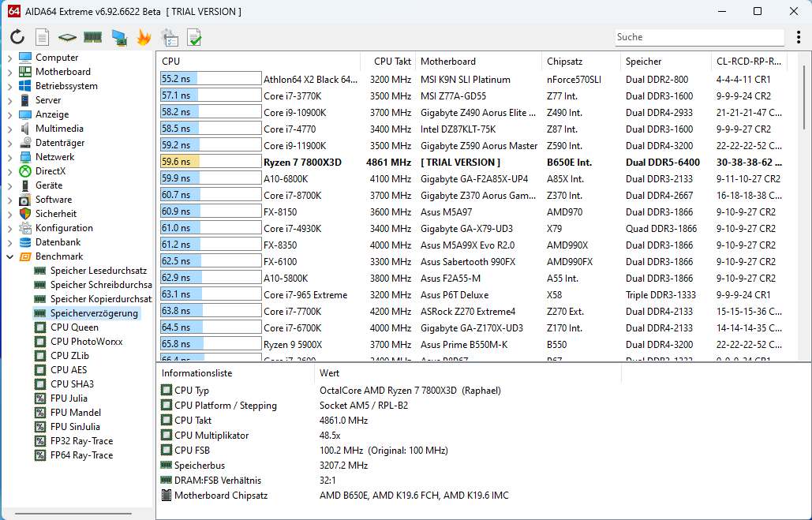Open FP32 Ray-Trace benchmark
812x520 pixels.
(81, 441)
